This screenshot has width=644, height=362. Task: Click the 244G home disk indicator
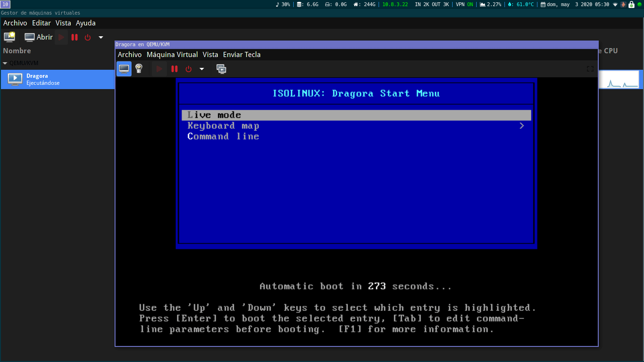364,4
